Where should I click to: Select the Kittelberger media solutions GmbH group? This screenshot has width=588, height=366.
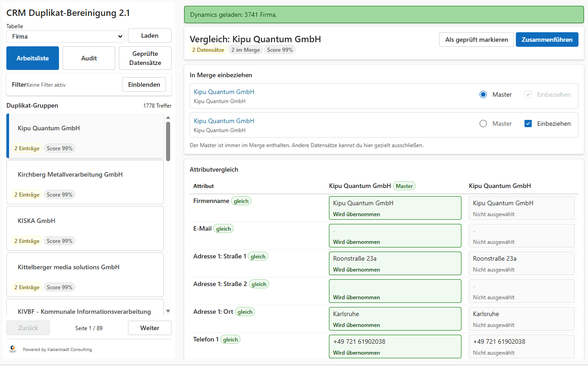[85, 275]
